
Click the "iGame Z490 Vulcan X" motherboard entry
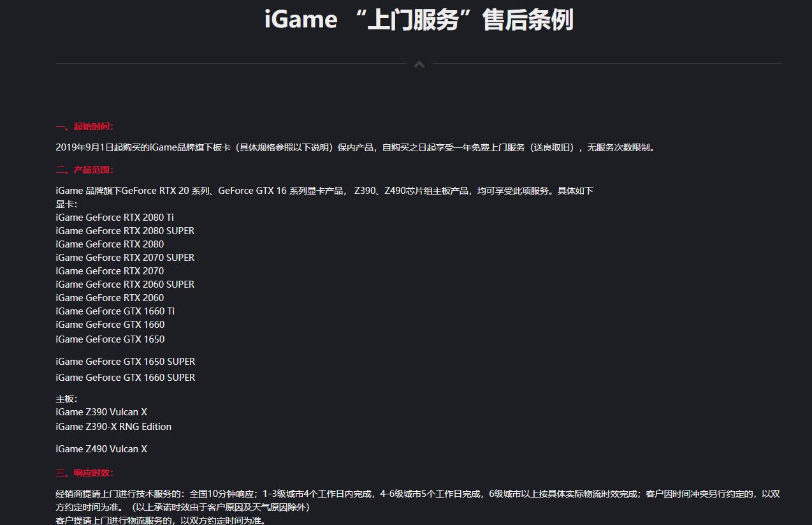click(101, 448)
